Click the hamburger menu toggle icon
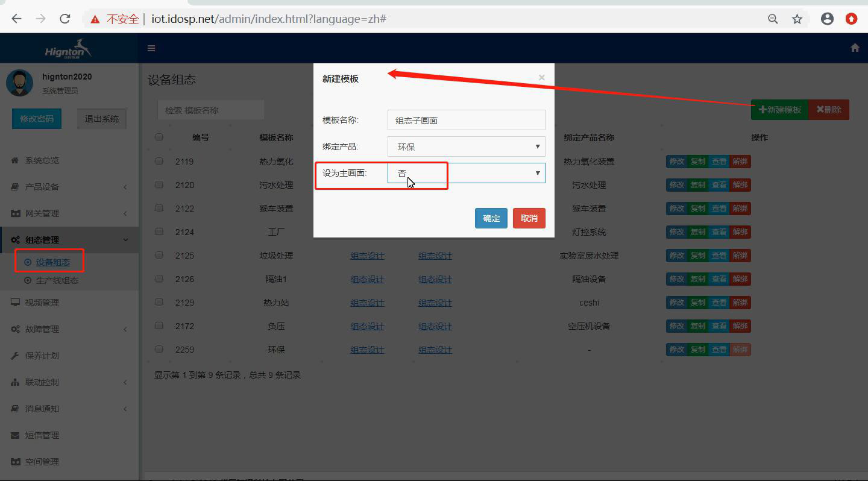 [151, 48]
